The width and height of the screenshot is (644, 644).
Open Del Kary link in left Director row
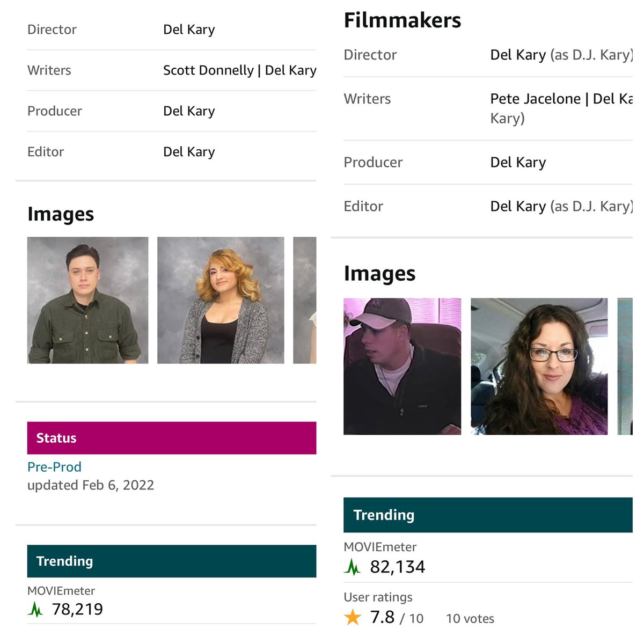coord(189,30)
